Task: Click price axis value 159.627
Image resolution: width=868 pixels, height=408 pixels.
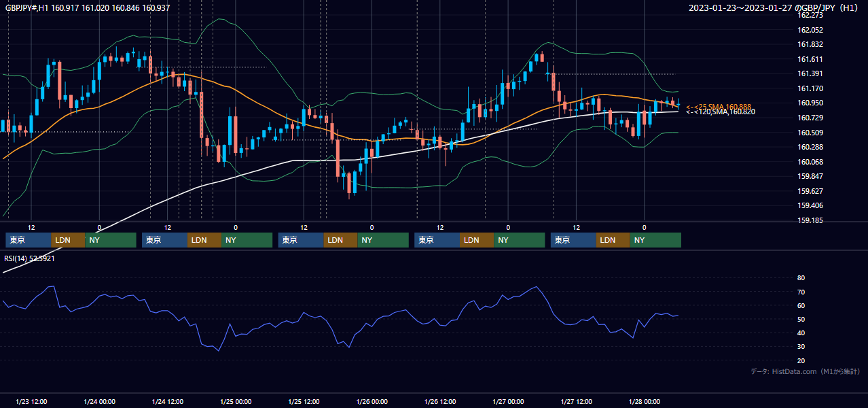Action: (x=810, y=191)
